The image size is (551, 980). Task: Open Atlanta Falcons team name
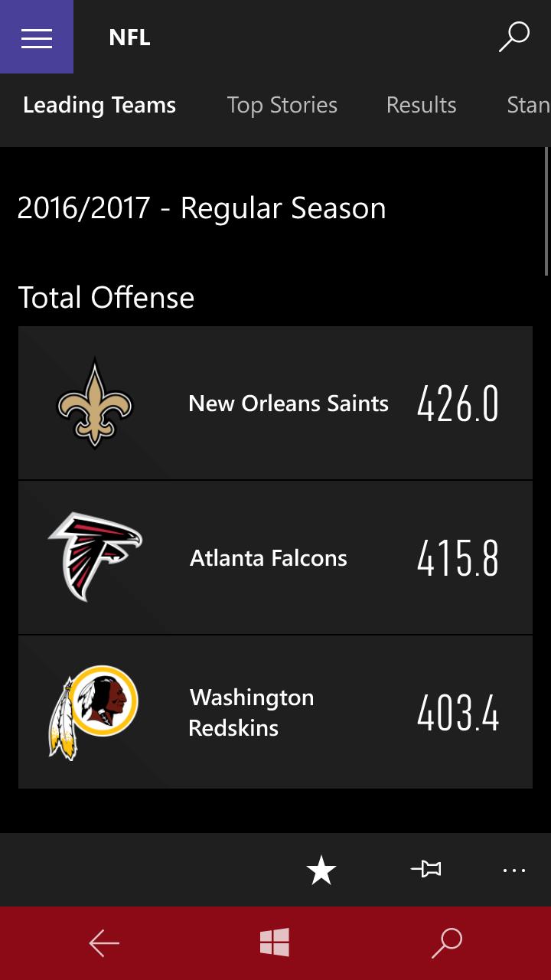[269, 558]
